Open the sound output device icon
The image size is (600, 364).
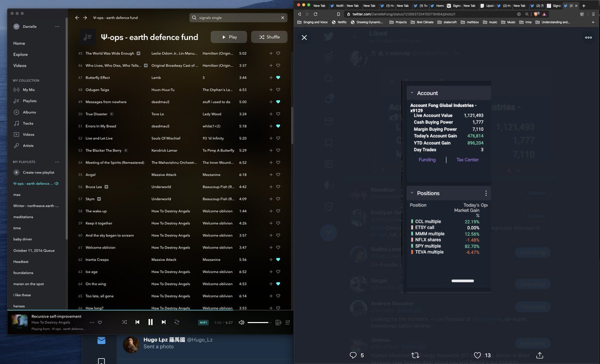278,322
